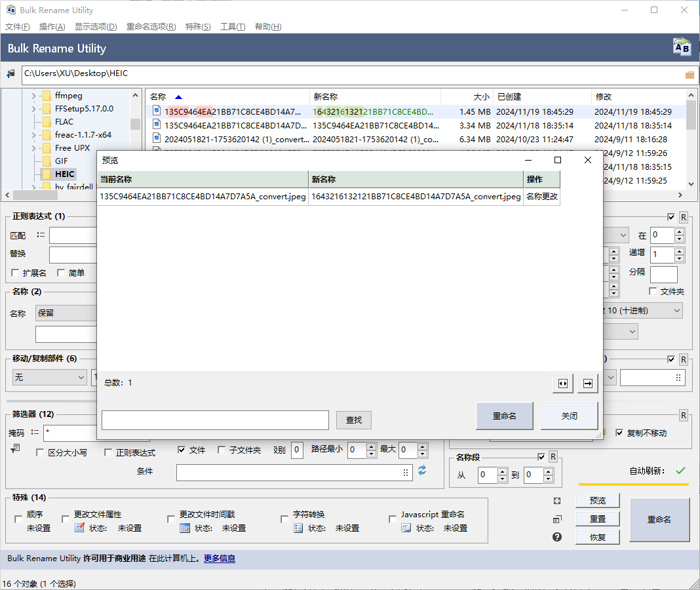
Task: Open the 移动/复制部件 dropdown showing 无
Action: (49, 378)
